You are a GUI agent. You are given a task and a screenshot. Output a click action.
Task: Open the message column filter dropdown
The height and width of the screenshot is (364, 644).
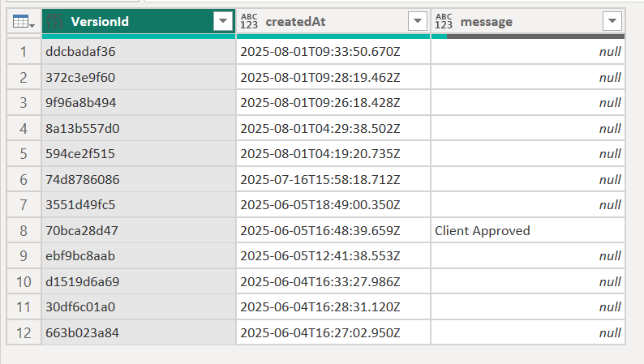[612, 21]
